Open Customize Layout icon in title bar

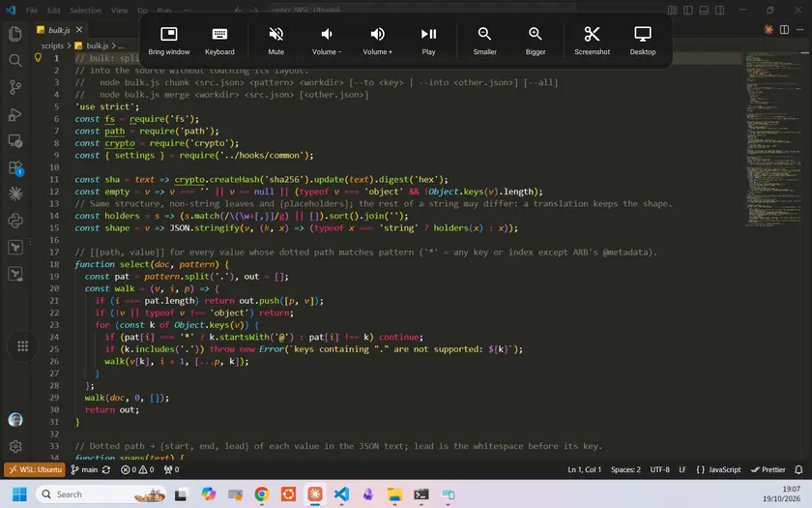point(672,10)
